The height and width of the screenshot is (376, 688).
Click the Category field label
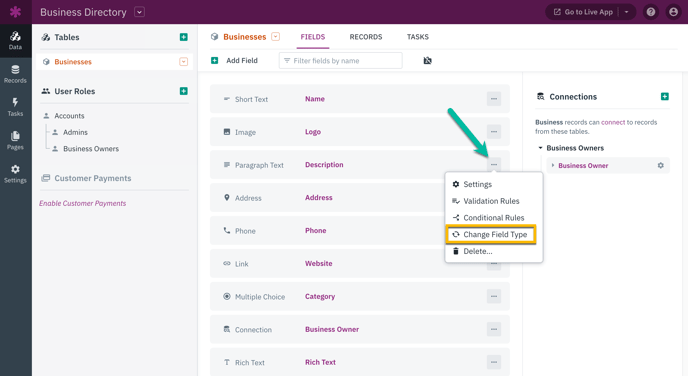pos(320,296)
